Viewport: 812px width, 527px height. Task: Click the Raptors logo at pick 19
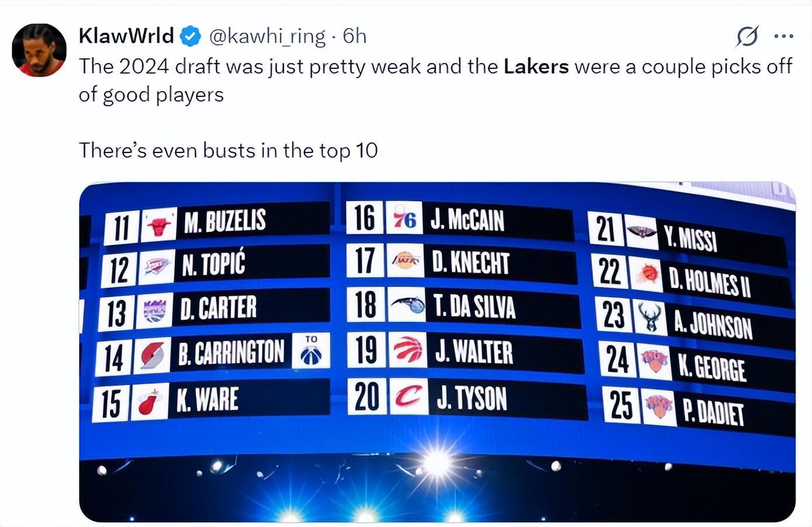407,350
